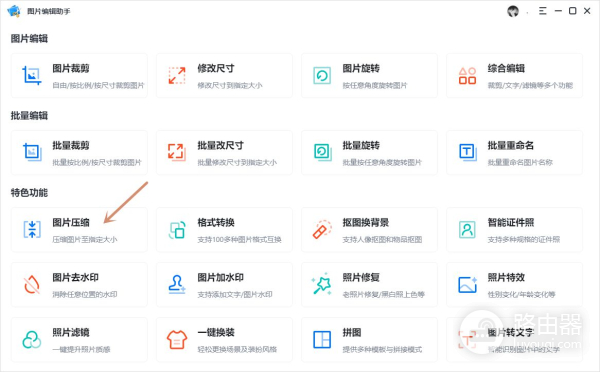The height and width of the screenshot is (372, 600).
Task: Click description 修改尺寸到指定大小
Action: pyautogui.click(x=230, y=85)
